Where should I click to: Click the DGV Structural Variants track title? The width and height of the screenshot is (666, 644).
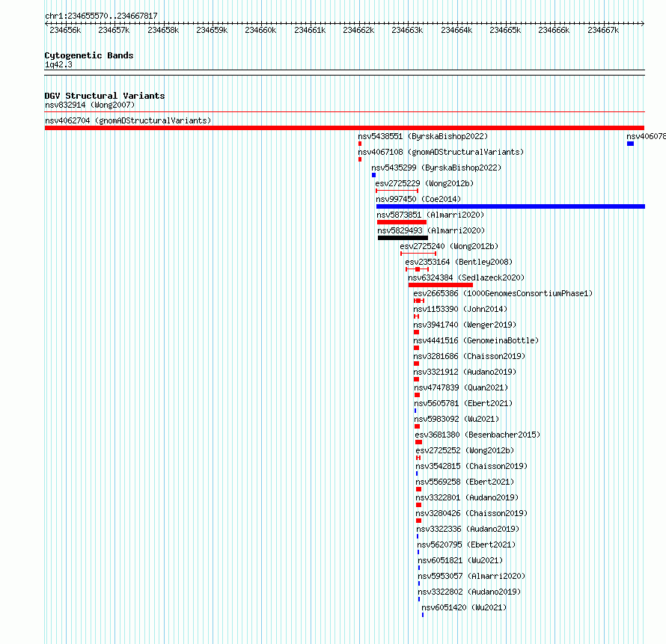(105, 96)
